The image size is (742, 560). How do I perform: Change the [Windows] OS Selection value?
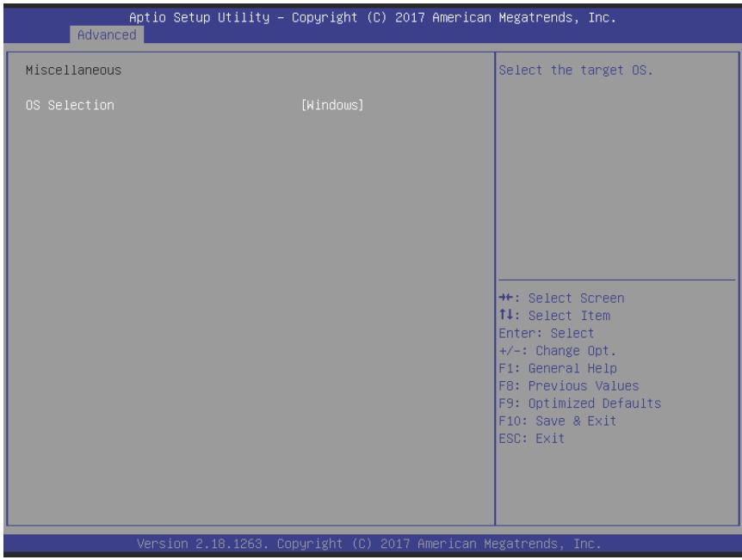coord(332,105)
